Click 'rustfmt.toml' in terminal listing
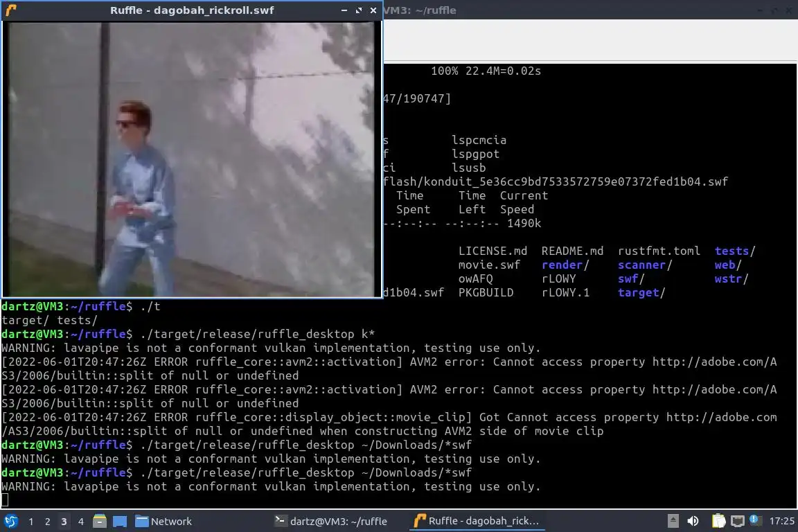 659,251
